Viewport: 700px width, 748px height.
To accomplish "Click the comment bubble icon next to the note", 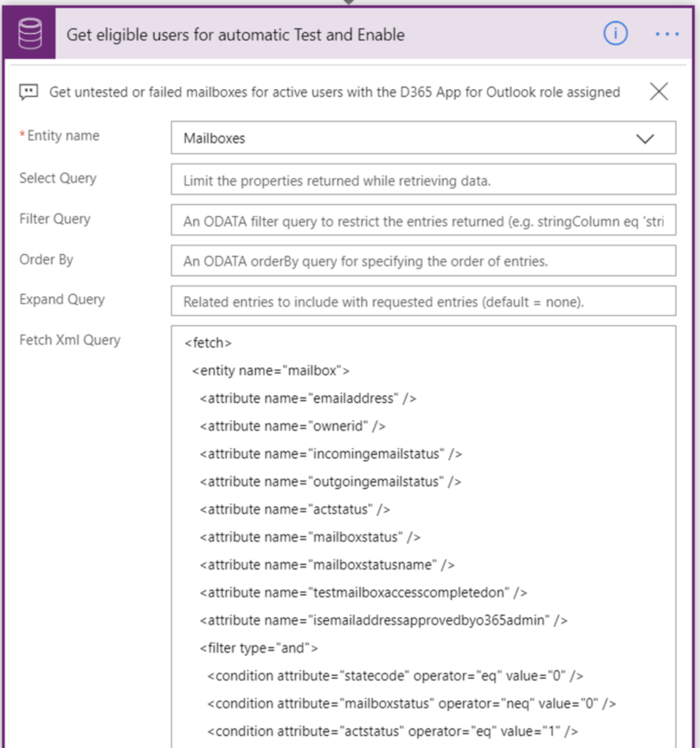I will (29, 92).
